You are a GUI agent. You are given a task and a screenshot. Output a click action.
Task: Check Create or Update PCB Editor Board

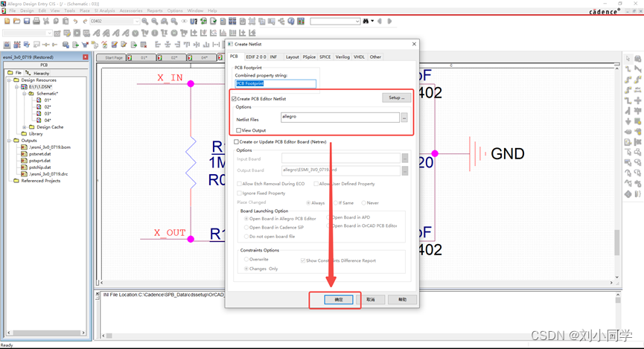coord(237,141)
